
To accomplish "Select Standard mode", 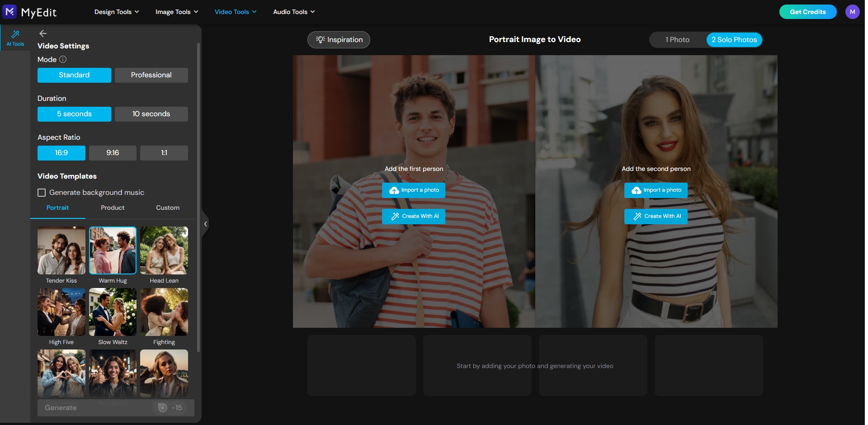I will click(74, 75).
